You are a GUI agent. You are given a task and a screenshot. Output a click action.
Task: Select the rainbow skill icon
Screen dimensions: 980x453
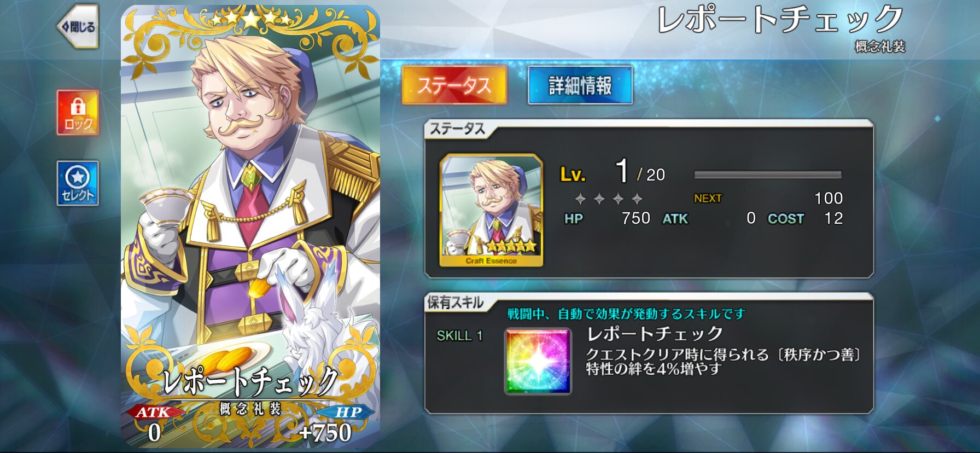click(x=538, y=361)
